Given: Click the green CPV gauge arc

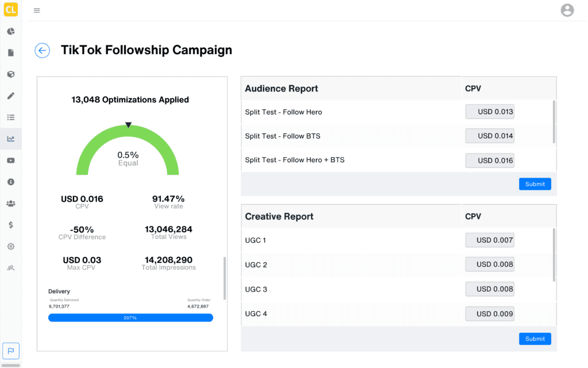Looking at the screenshot, I should click(127, 129).
